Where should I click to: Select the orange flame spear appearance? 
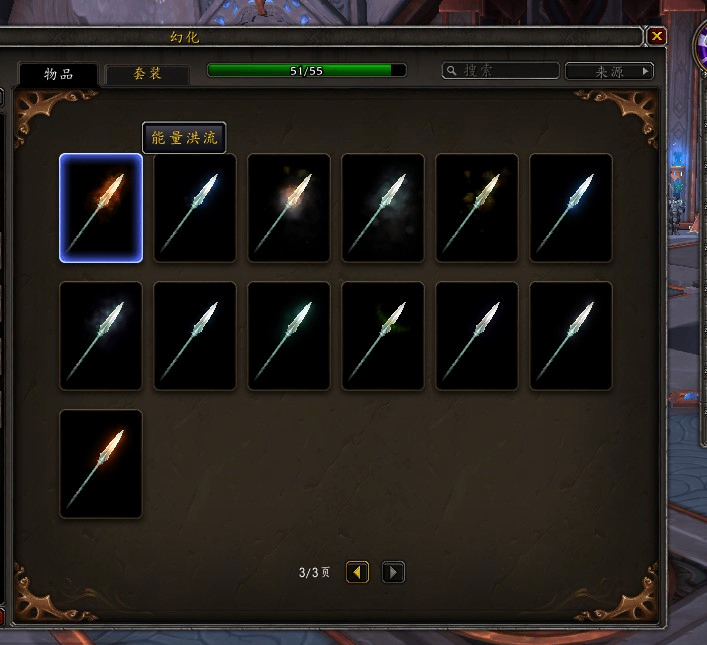tap(101, 208)
